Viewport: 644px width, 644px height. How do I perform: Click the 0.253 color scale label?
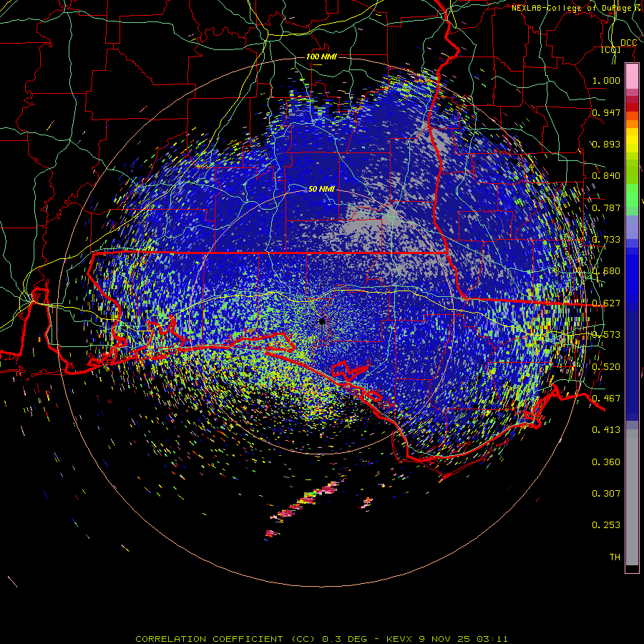tap(606, 525)
